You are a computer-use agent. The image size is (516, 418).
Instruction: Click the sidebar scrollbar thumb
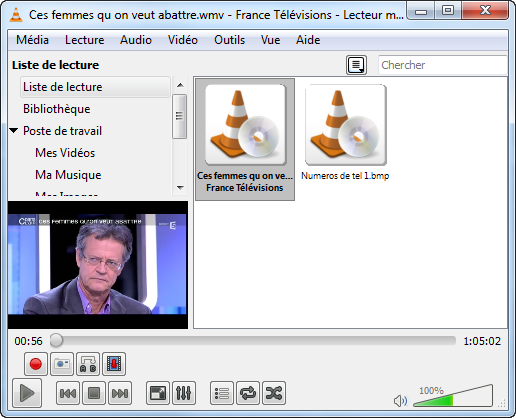click(180, 116)
